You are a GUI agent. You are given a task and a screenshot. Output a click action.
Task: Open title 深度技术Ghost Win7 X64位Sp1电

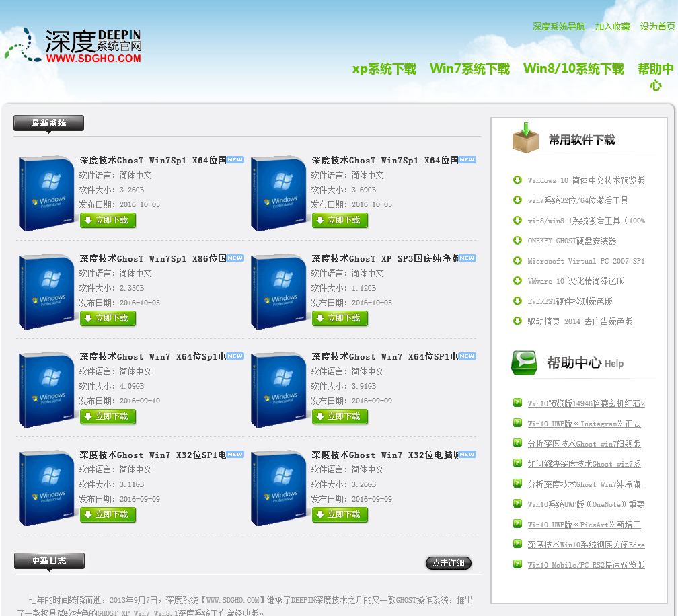(x=153, y=356)
